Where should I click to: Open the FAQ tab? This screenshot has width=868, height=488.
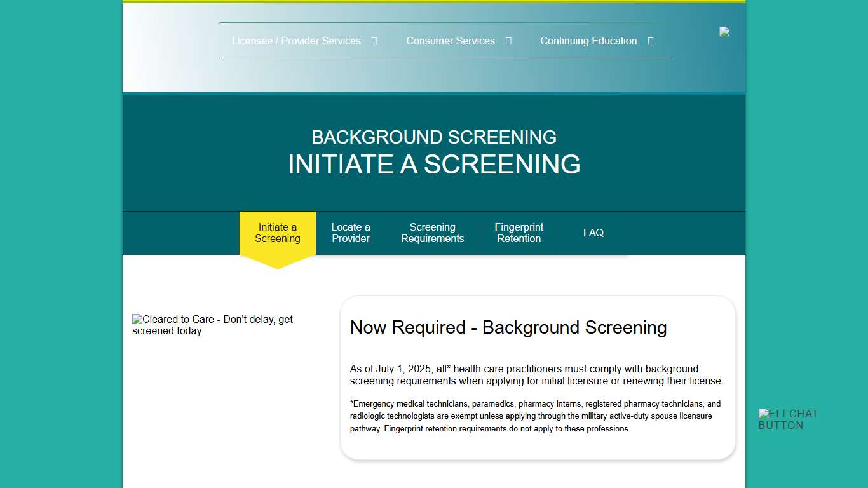point(593,233)
